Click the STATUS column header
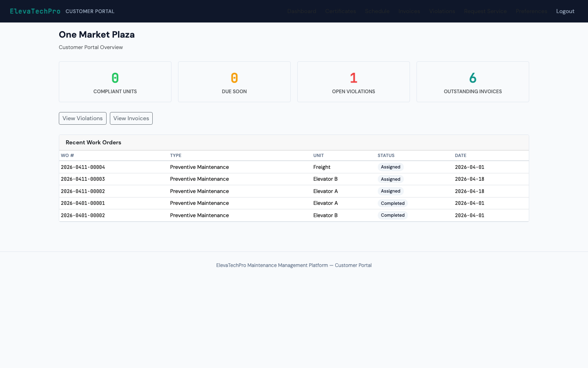Viewport: 588px width, 368px height. 386,155
